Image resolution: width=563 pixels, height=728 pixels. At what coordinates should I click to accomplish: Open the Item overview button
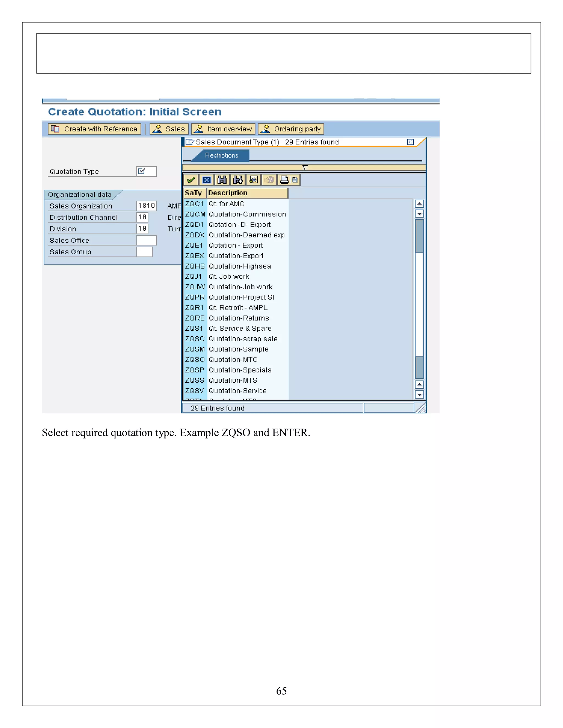tap(223, 129)
